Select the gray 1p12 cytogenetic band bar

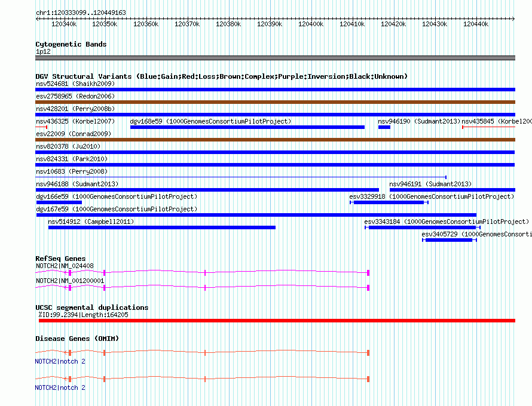275,58
